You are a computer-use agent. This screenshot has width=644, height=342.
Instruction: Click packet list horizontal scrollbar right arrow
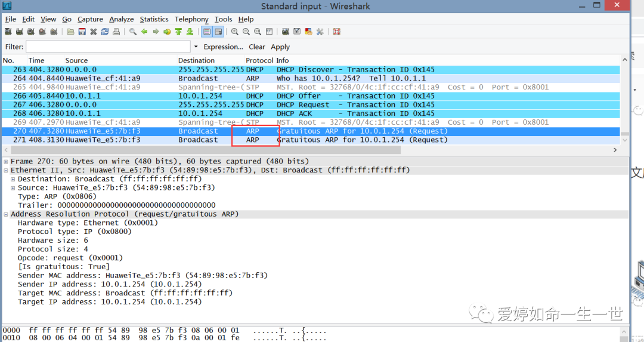(615, 150)
